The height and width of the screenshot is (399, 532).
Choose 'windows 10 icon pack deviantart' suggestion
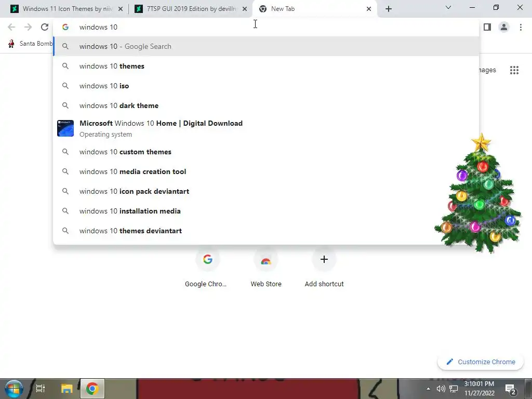point(266,191)
